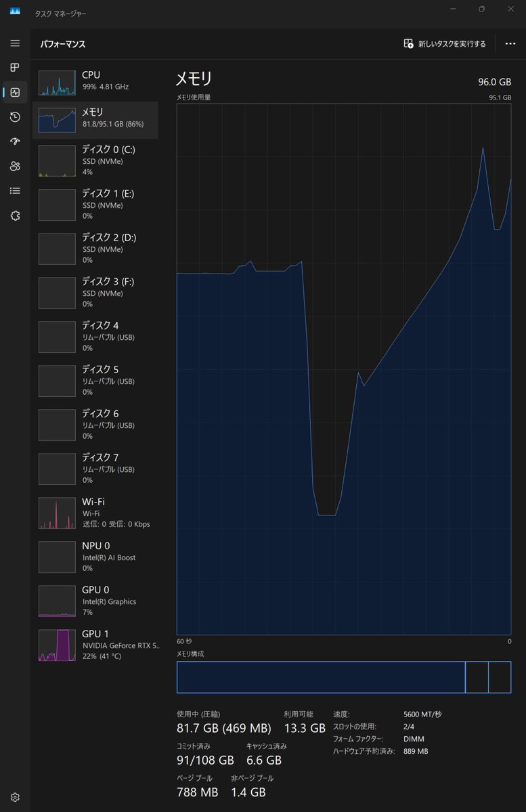Click the 788 MB paged pool value
The height and width of the screenshot is (812, 526).
click(197, 792)
